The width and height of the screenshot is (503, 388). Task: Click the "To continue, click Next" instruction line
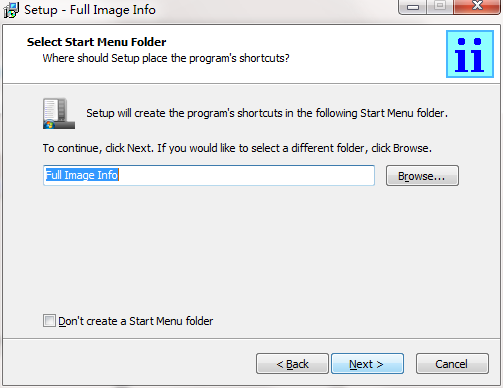[x=237, y=148]
